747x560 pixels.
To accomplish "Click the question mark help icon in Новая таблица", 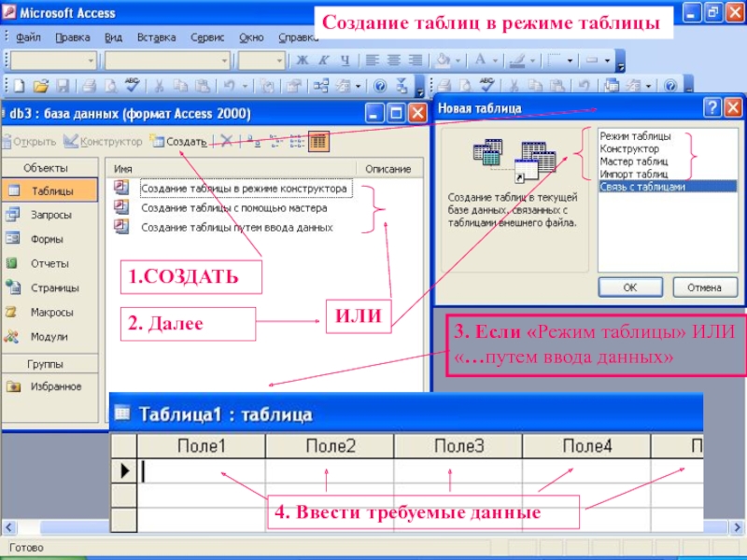I will coord(712,107).
